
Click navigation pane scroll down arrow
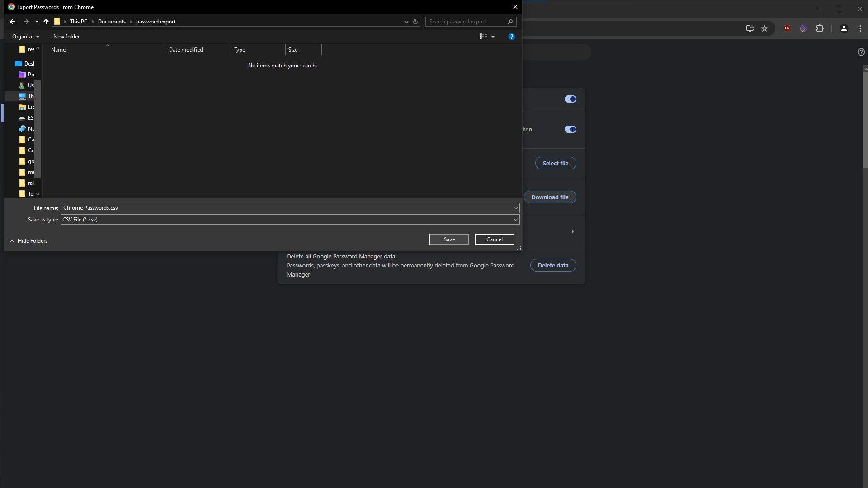click(x=38, y=194)
